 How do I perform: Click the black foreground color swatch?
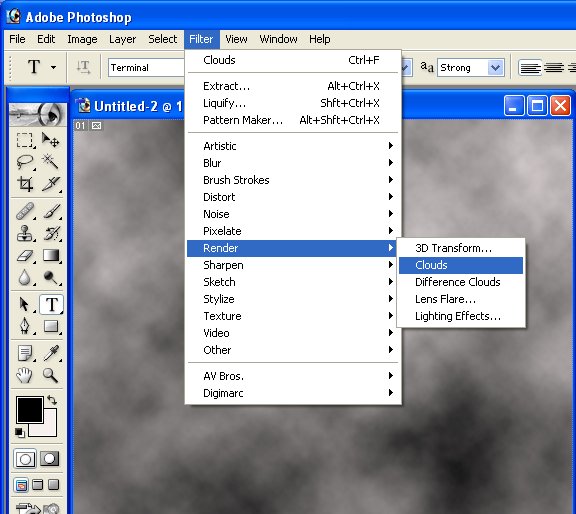(29, 410)
